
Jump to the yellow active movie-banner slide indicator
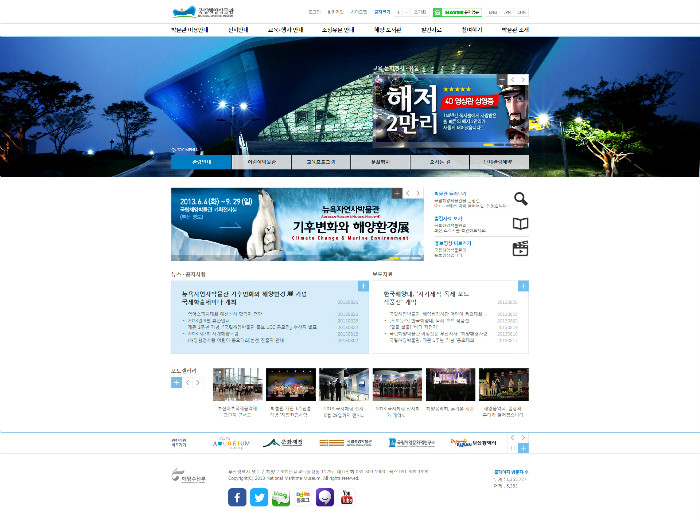pyautogui.click(x=488, y=145)
